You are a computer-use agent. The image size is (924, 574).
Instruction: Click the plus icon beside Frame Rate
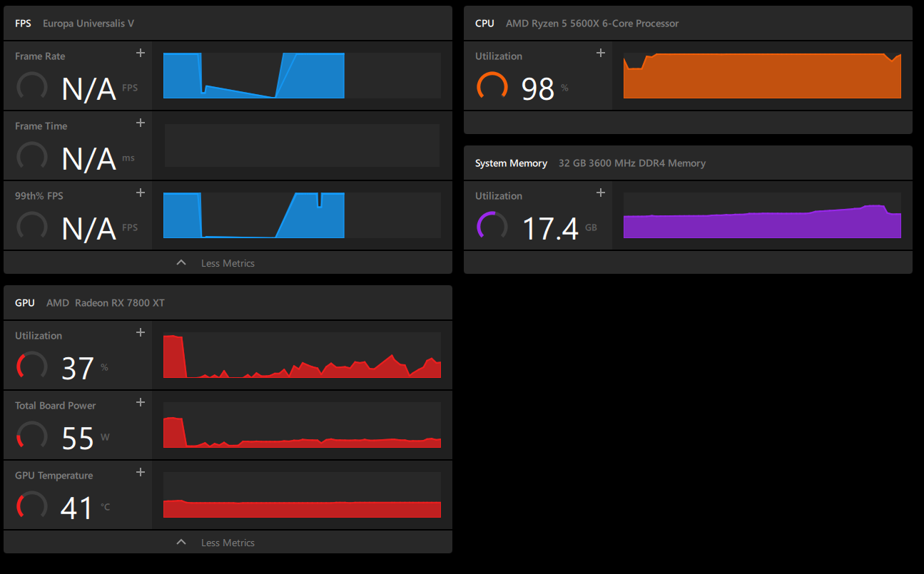click(141, 53)
